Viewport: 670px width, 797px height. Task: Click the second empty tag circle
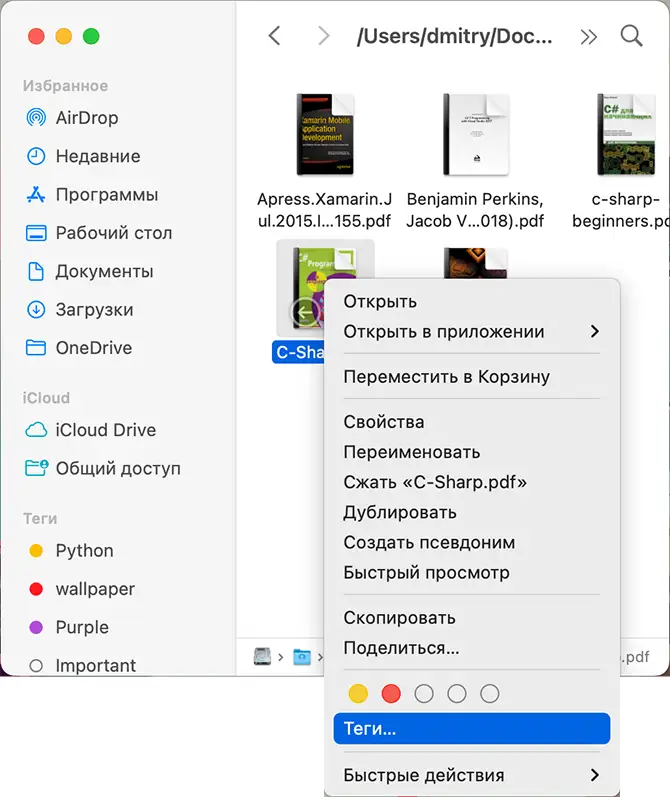tap(456, 693)
